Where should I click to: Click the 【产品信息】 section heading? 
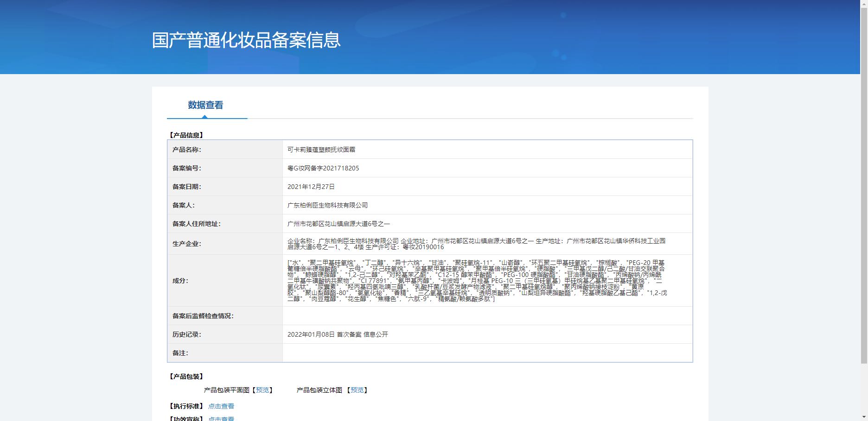pos(186,135)
